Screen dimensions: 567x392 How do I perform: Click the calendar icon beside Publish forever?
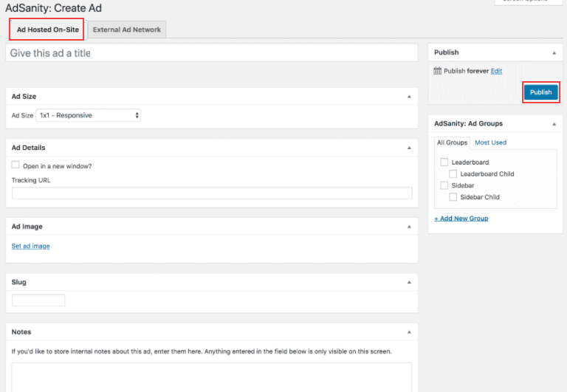(437, 71)
